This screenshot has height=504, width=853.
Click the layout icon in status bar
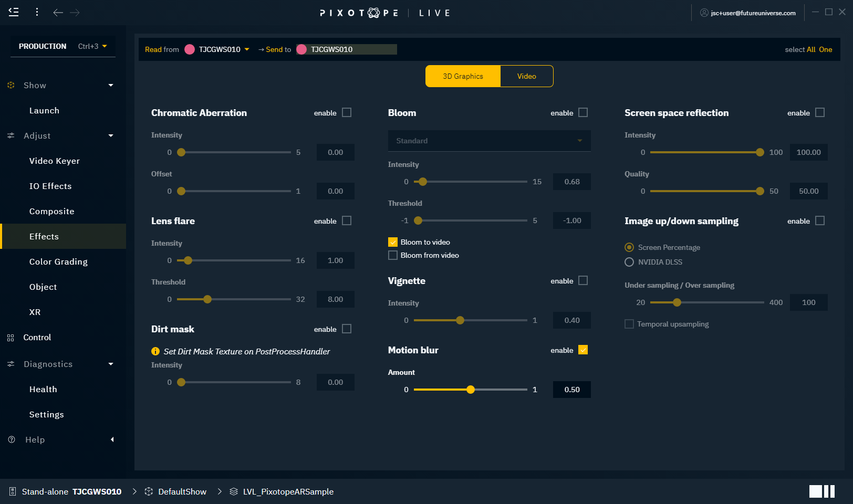[x=822, y=491]
